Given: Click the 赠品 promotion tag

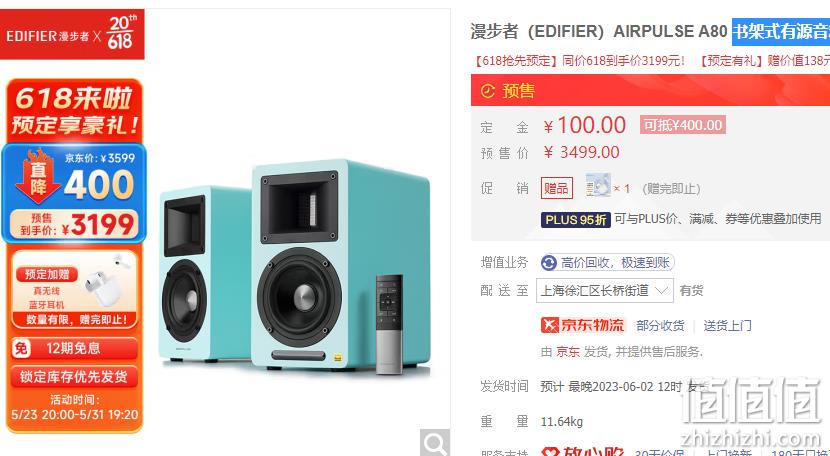Looking at the screenshot, I should tap(556, 188).
